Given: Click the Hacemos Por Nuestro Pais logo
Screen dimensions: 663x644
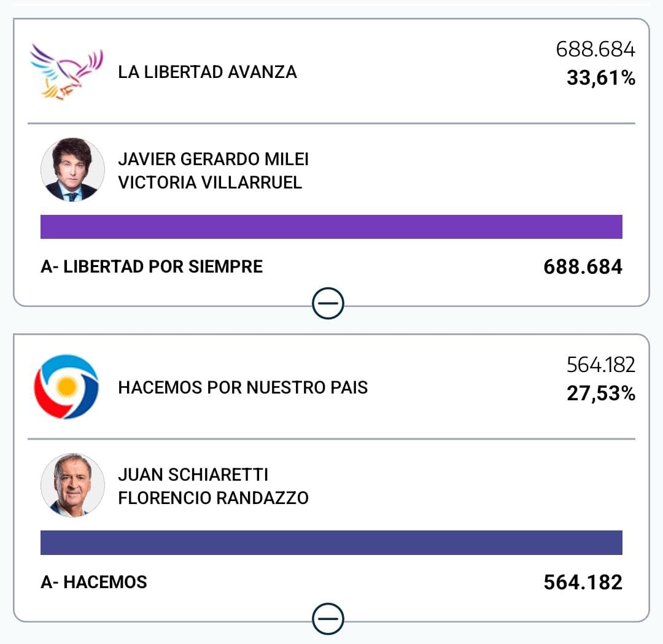Looking at the screenshot, I should (x=66, y=387).
